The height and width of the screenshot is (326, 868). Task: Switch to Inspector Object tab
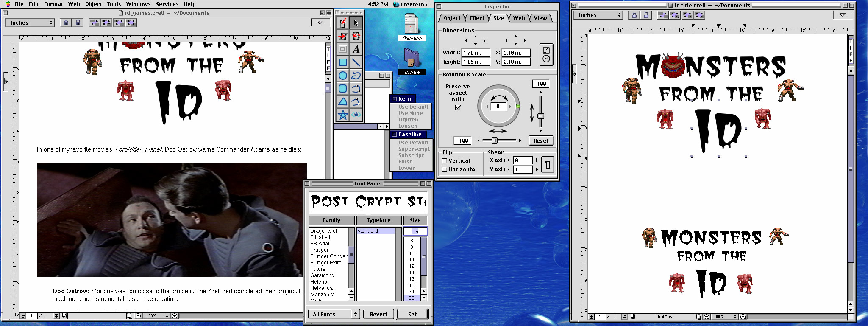click(x=452, y=18)
